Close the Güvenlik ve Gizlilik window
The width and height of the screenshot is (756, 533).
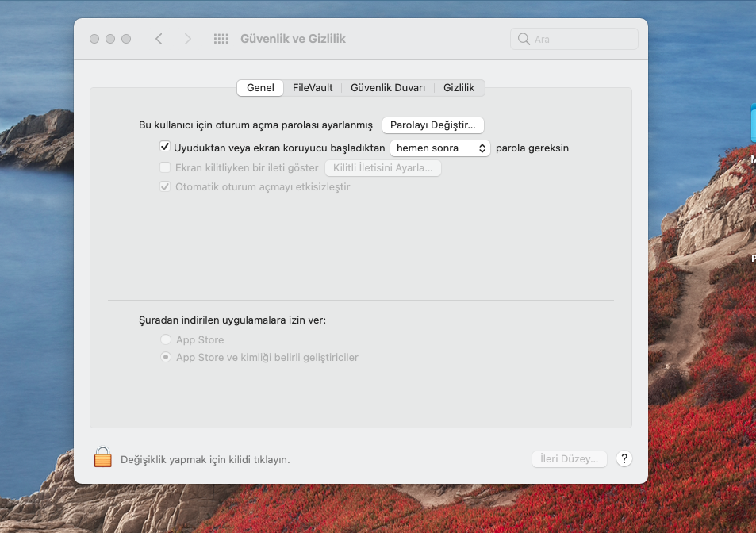tap(94, 39)
